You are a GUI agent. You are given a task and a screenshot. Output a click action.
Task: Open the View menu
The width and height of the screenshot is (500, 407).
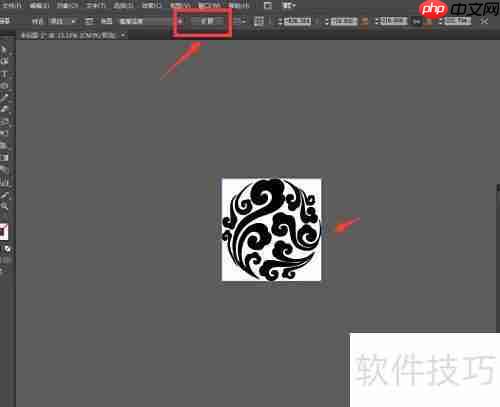pyautogui.click(x=180, y=5)
